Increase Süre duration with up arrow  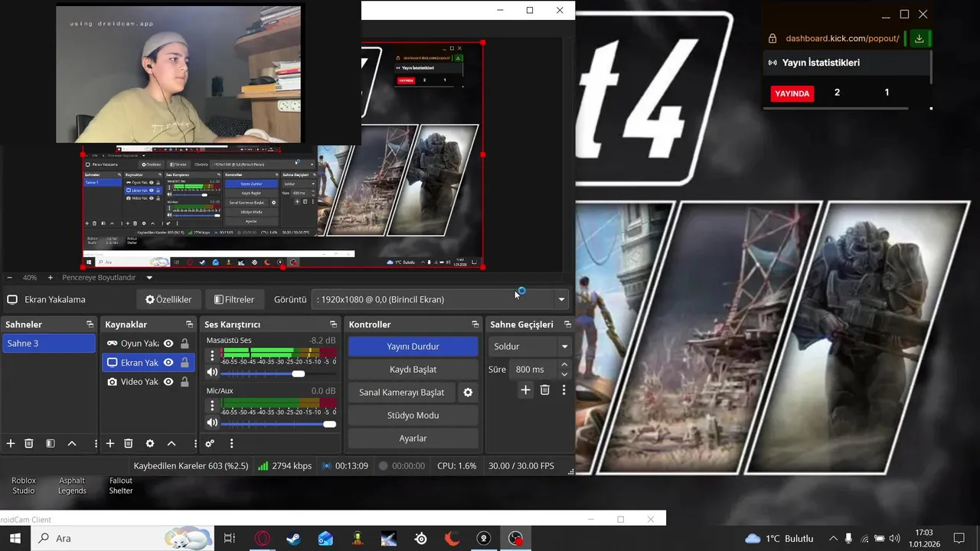click(x=564, y=364)
